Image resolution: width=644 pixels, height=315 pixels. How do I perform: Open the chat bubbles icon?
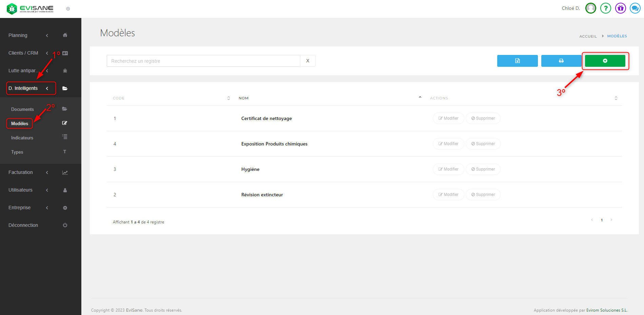pyautogui.click(x=635, y=8)
